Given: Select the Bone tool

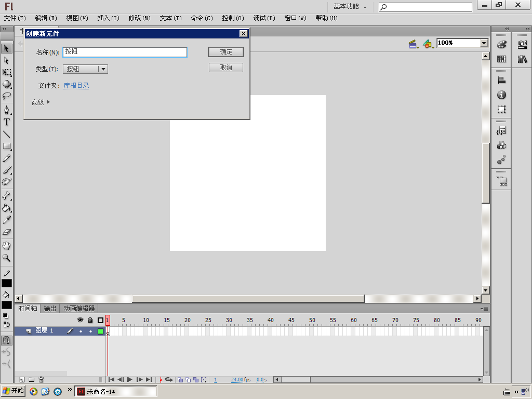Looking at the screenshot, I should coord(6,196).
